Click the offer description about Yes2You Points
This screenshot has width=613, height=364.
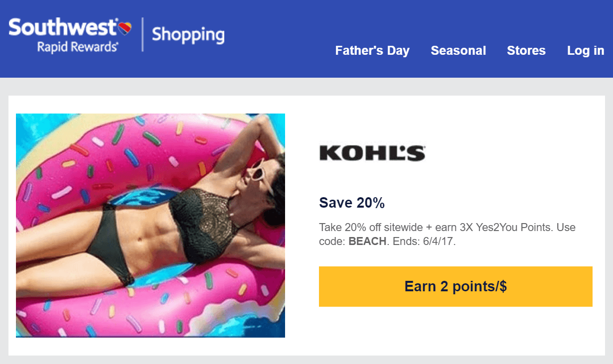[447, 235]
